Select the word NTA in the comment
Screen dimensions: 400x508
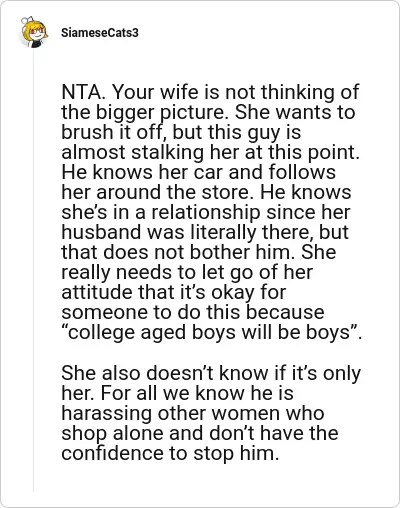tap(81, 92)
